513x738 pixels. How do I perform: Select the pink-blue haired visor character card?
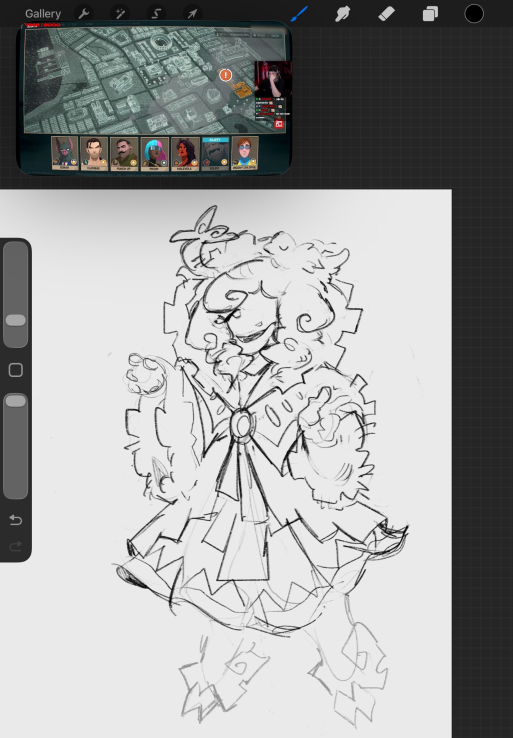pos(154,153)
